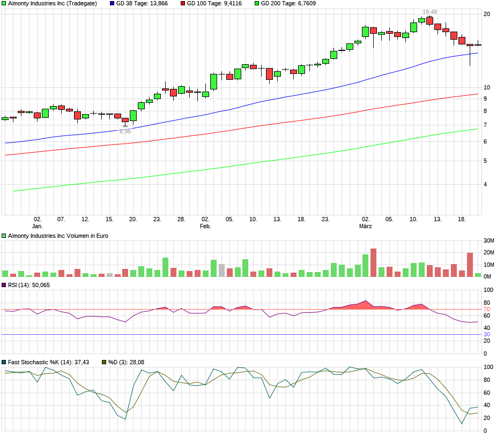Click the 6,96 price annotation on the chart
Viewport: 504px width, 436px height.
pos(124,130)
